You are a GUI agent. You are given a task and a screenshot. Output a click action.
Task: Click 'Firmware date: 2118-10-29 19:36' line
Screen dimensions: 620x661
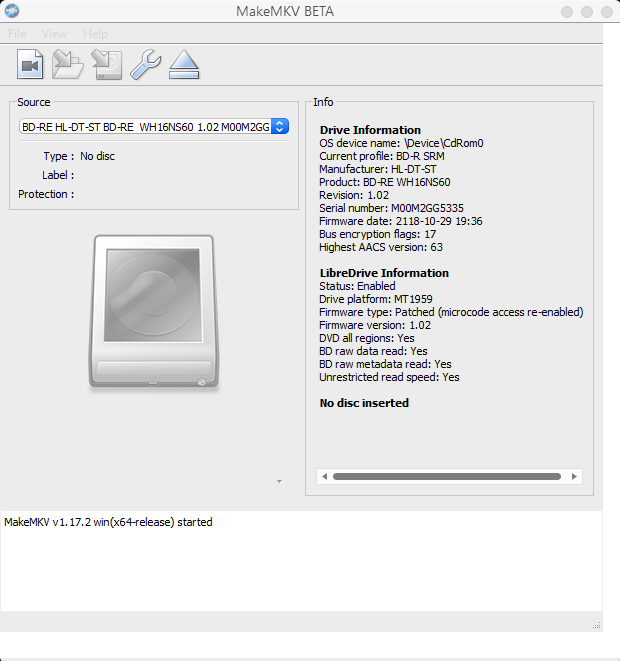tap(400, 221)
